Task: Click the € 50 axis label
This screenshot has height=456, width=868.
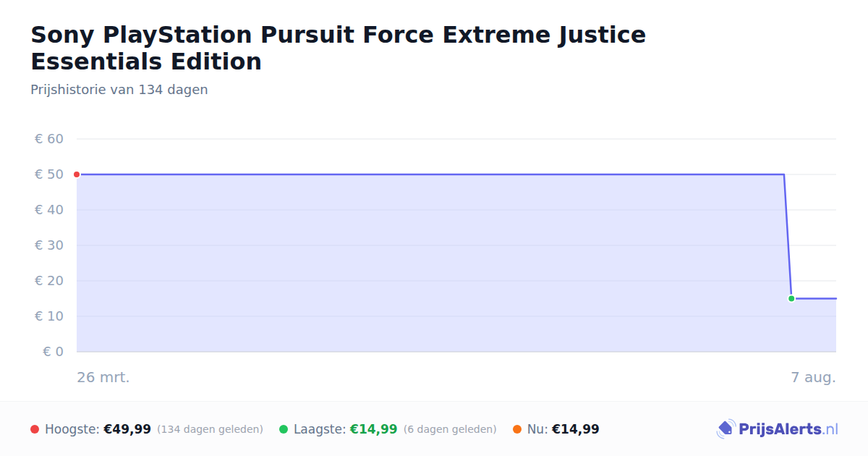Action: click(49, 174)
